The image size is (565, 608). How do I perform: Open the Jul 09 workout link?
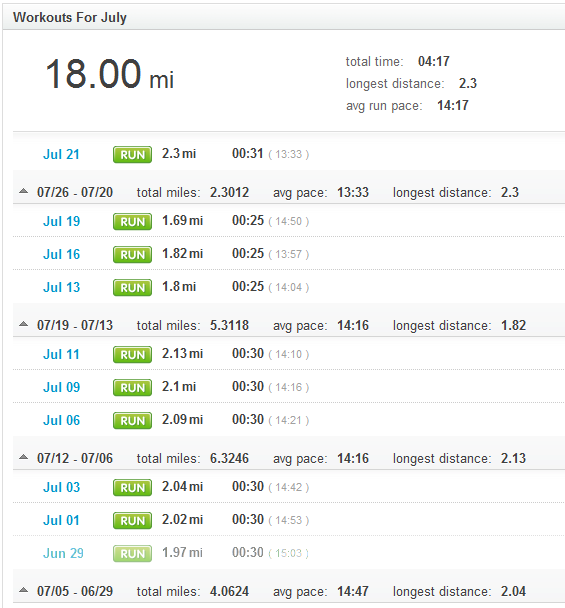point(61,387)
